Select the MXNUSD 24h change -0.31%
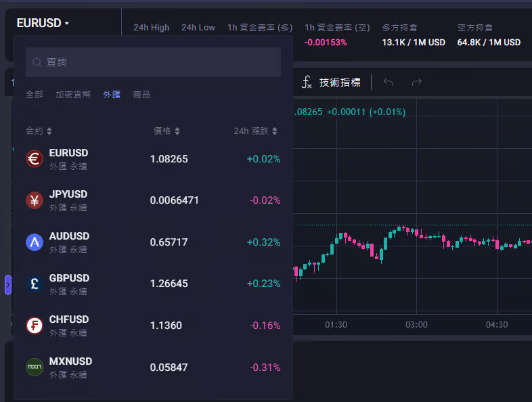532x402 pixels. (265, 367)
